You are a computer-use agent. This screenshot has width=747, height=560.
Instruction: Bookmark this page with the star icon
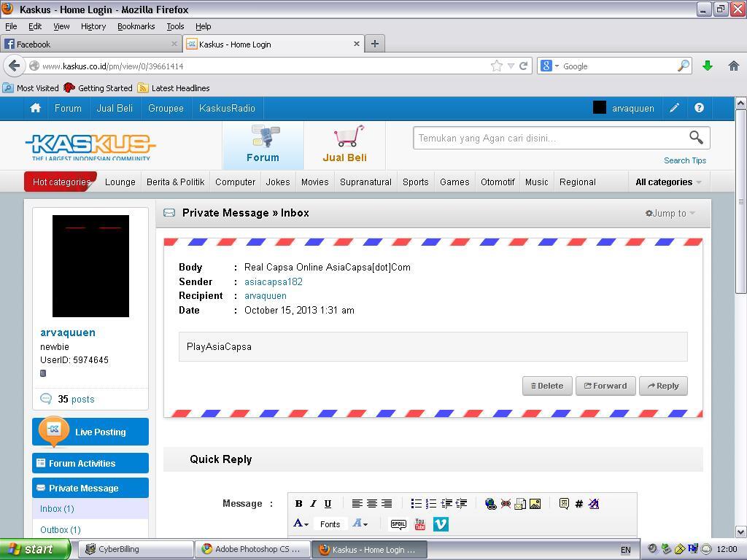(x=496, y=66)
